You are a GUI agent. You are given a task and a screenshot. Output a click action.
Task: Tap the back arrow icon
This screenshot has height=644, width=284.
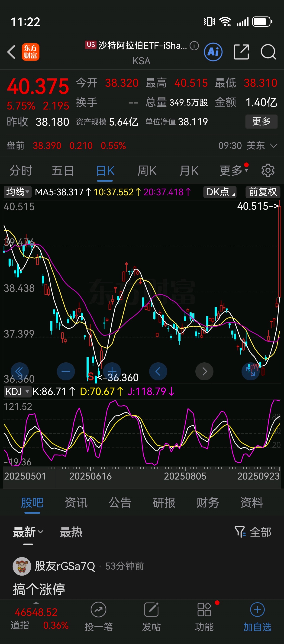(12, 52)
